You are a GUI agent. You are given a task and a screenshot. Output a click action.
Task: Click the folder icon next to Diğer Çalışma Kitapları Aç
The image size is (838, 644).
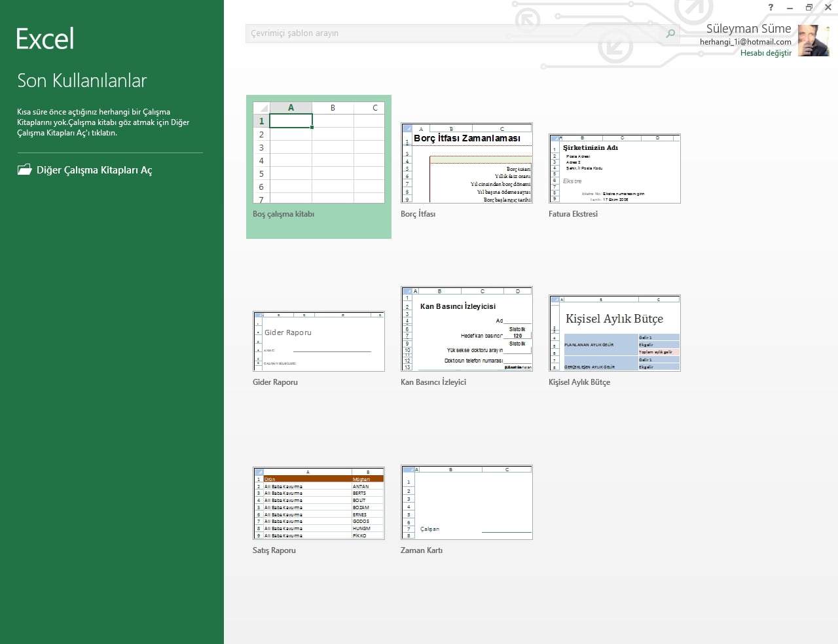click(x=24, y=169)
